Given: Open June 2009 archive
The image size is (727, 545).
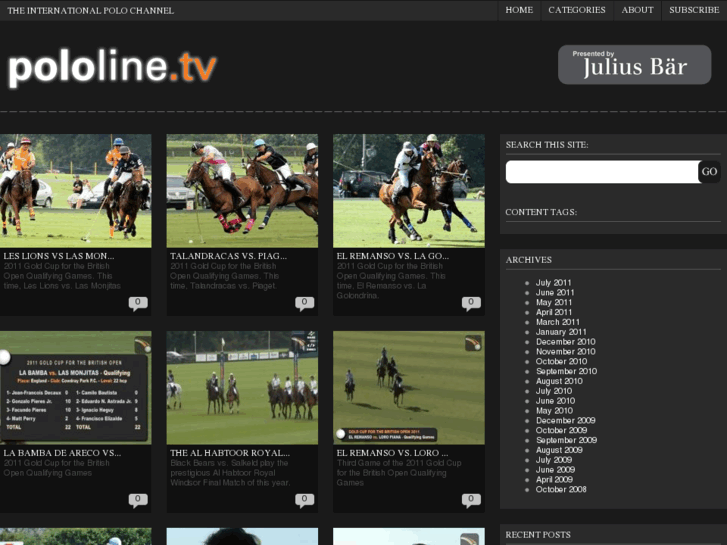Looking at the screenshot, I should tap(555, 469).
